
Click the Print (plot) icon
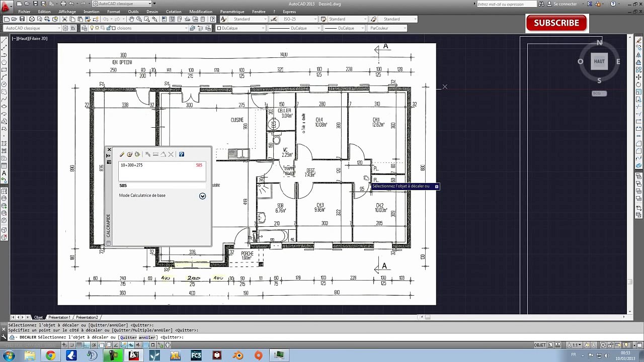(x=32, y=19)
